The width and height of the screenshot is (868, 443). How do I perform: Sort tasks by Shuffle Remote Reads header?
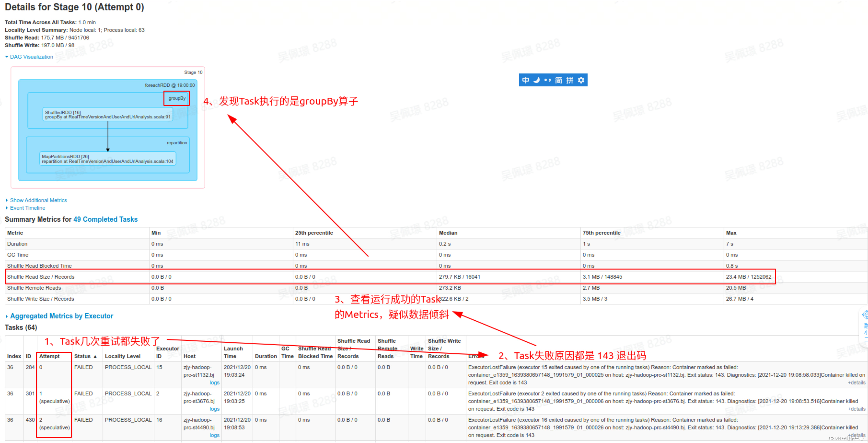388,348
